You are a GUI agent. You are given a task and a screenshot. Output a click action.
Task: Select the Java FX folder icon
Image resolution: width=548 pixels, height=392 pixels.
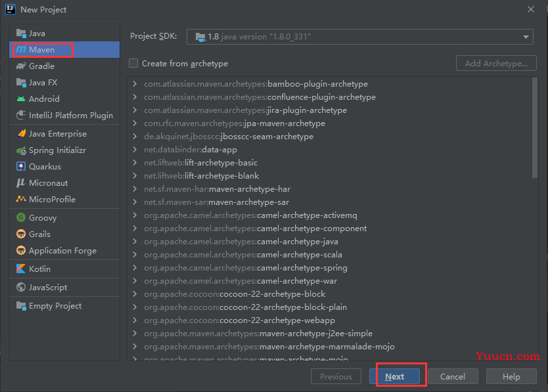click(21, 83)
